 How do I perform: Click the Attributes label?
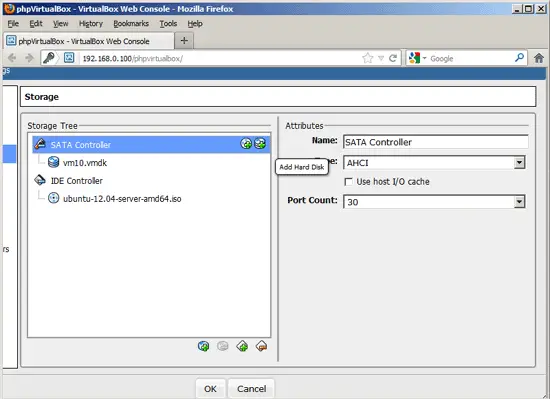304,126
